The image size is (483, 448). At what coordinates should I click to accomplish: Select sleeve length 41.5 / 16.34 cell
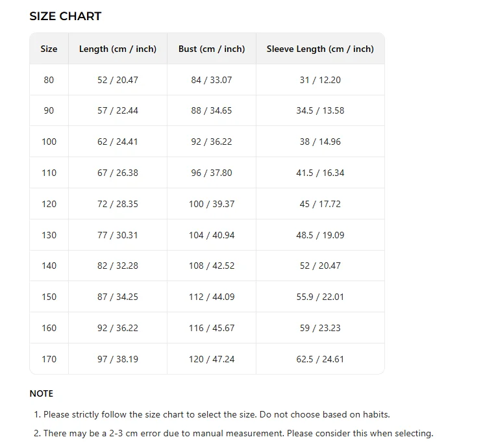click(320, 173)
